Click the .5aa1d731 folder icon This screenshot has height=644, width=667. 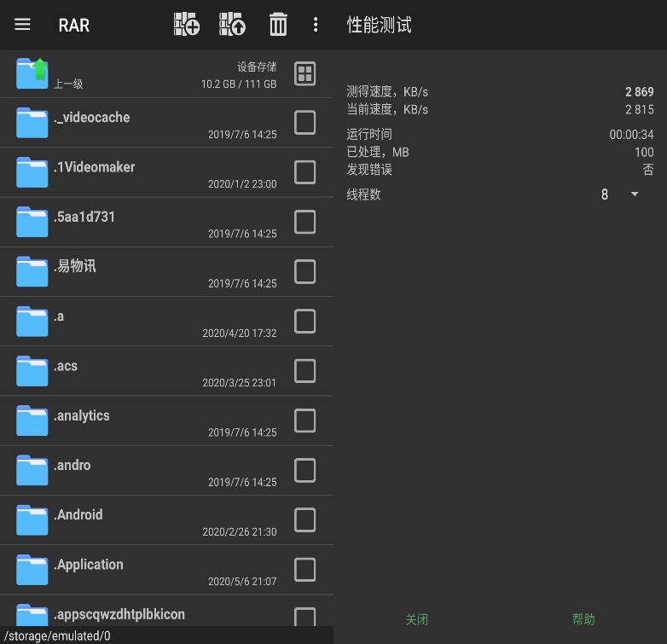32,222
